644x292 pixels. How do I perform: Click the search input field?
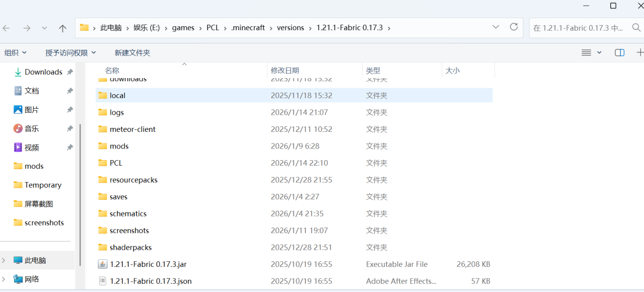[579, 28]
